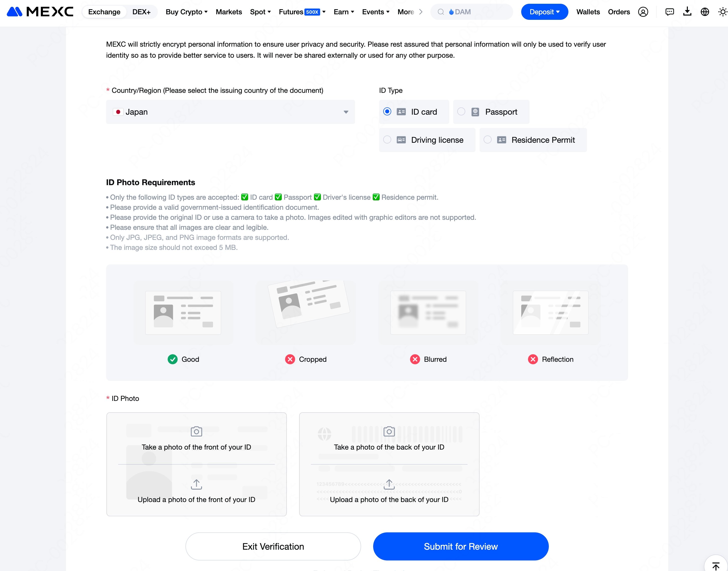Open the Deposit dropdown button
Image resolution: width=728 pixels, height=571 pixels.
pyautogui.click(x=544, y=12)
